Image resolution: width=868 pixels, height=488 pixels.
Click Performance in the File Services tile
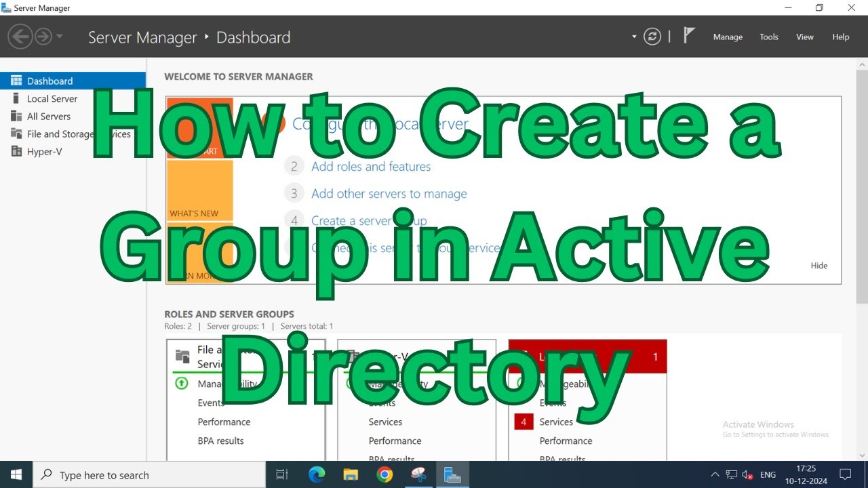pos(224,422)
